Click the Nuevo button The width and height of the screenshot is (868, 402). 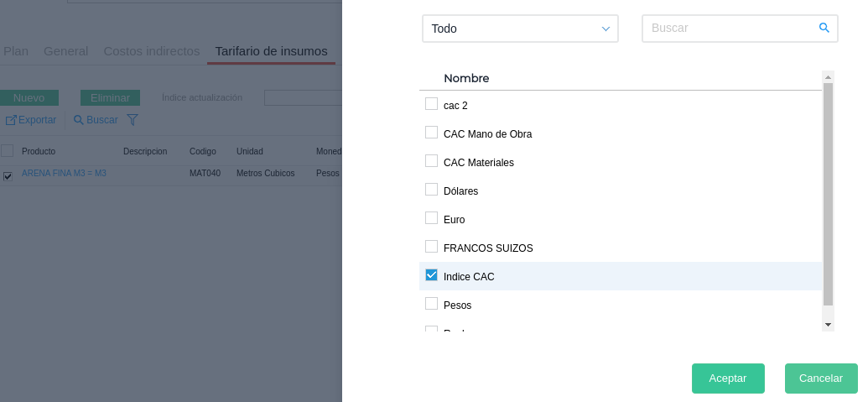[29, 97]
